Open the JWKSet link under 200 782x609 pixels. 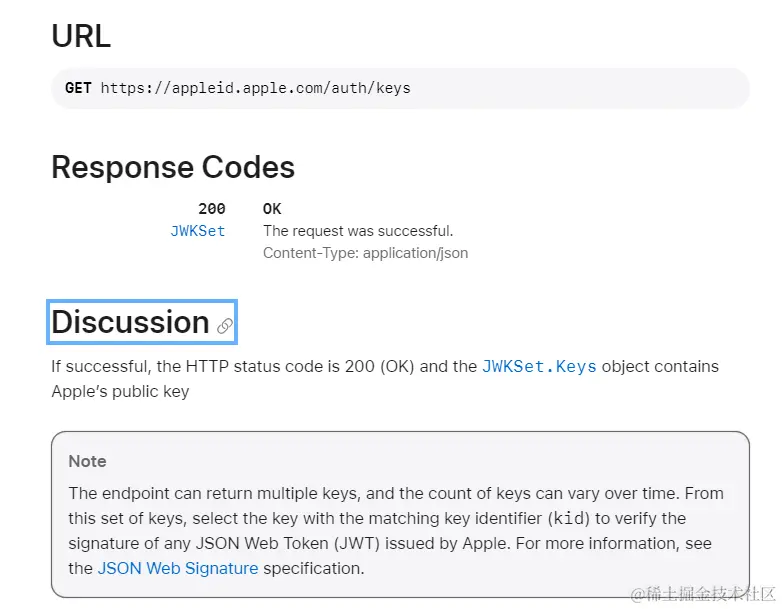pos(197,231)
